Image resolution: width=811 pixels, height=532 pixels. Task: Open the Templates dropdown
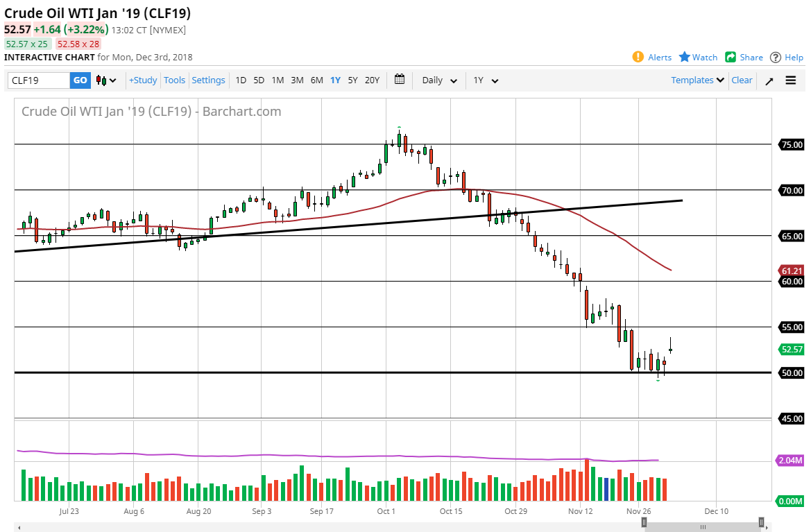point(697,80)
